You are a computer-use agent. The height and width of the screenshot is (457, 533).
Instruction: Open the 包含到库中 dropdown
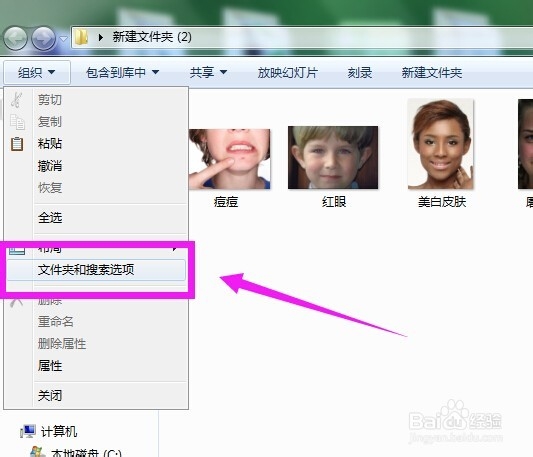point(122,72)
